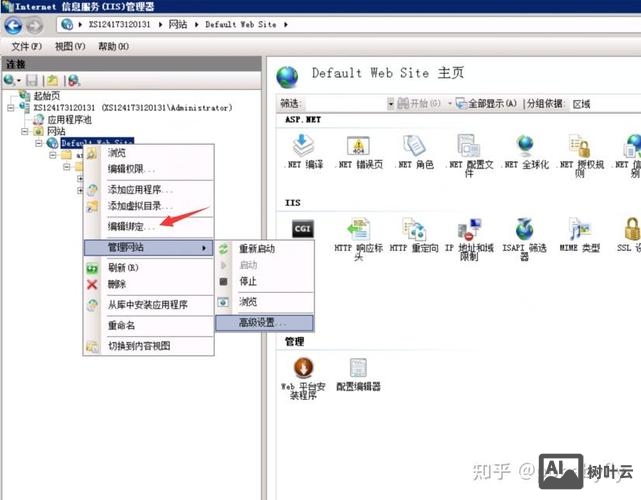Open the 帮助(H) menu
The image size is (641, 500).
tap(113, 46)
